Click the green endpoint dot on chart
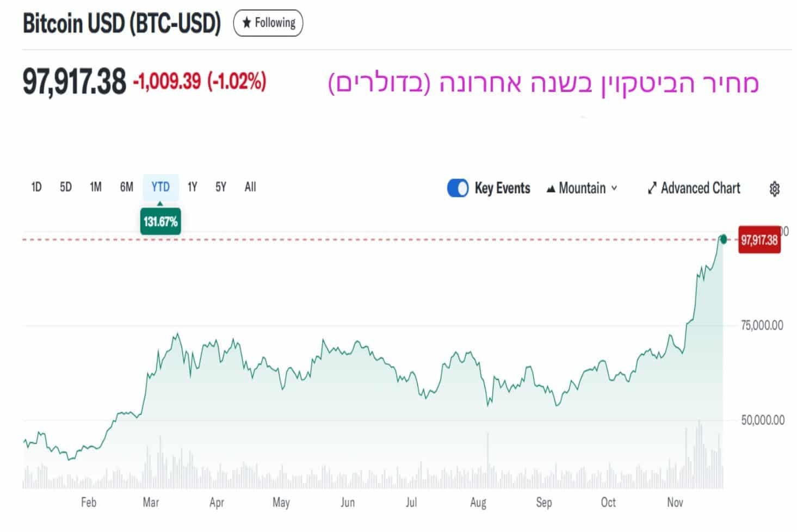 (723, 239)
